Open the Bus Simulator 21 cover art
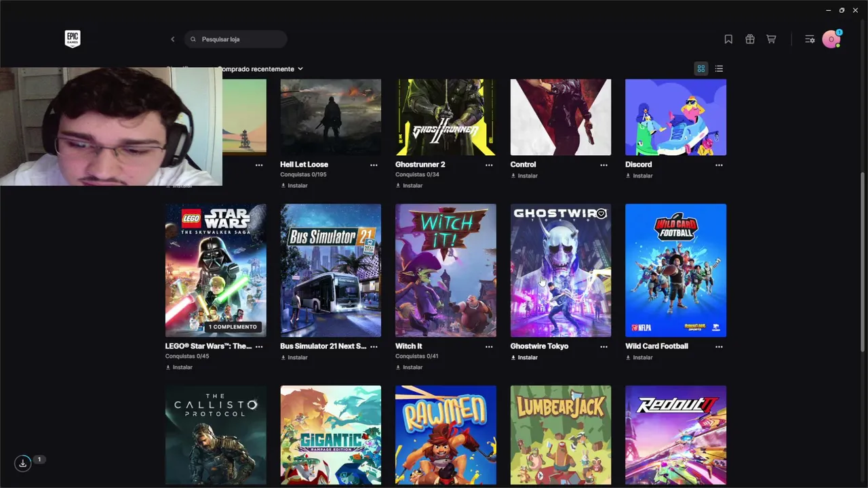This screenshot has height=488, width=868. pos(331,270)
